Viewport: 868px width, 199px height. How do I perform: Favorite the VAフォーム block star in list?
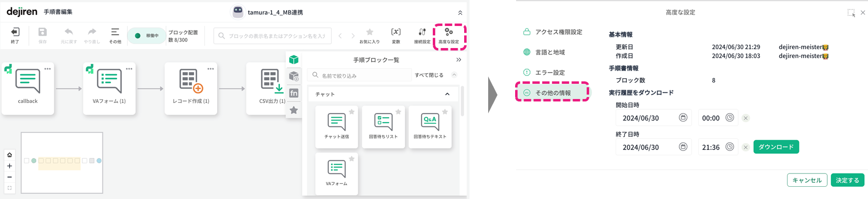pos(351,159)
